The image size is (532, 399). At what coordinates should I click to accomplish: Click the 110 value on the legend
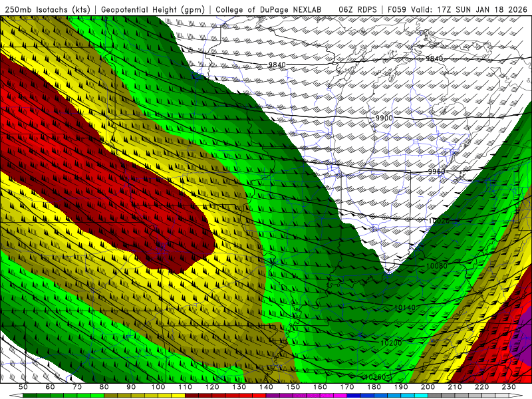point(186,387)
